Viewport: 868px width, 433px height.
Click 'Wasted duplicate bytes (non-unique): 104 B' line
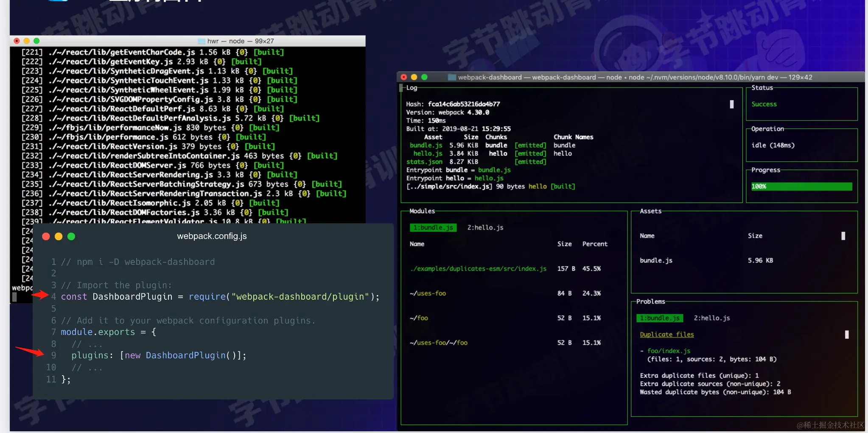click(715, 392)
